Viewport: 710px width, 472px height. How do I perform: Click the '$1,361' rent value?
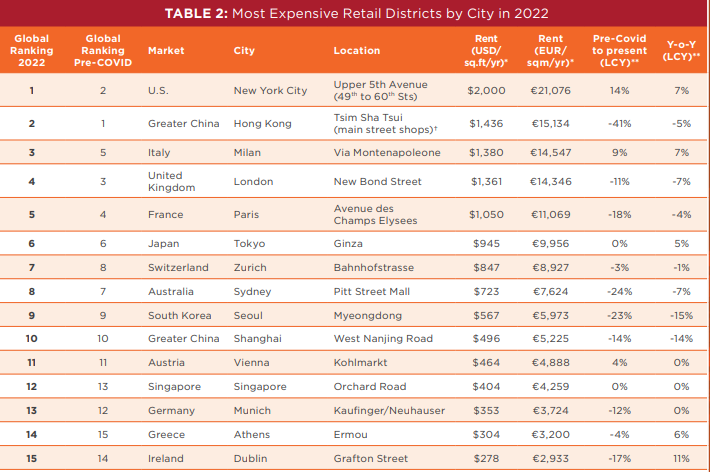(x=486, y=181)
